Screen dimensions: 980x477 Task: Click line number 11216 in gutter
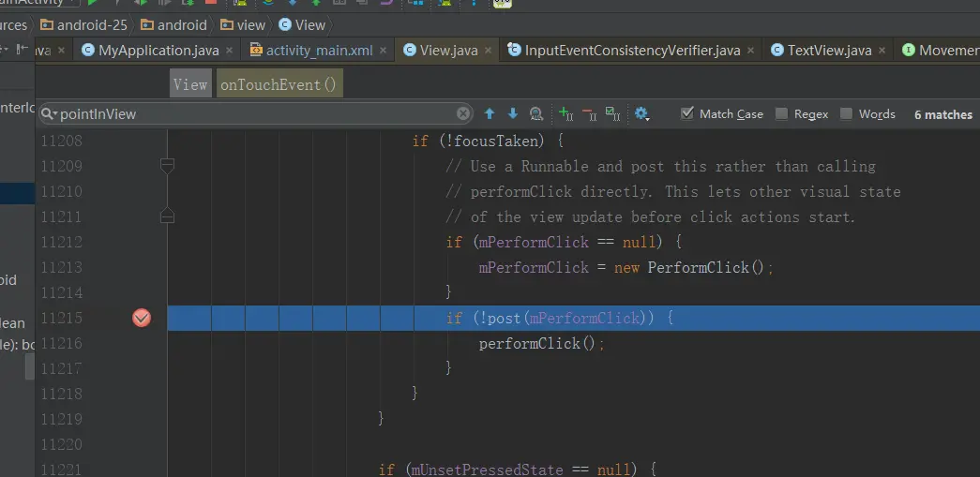coord(61,343)
